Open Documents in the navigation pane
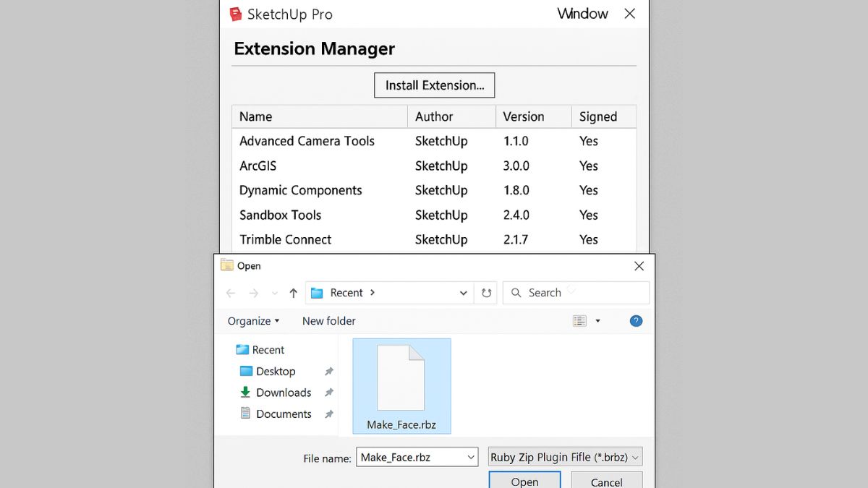The image size is (868, 488). [276, 414]
